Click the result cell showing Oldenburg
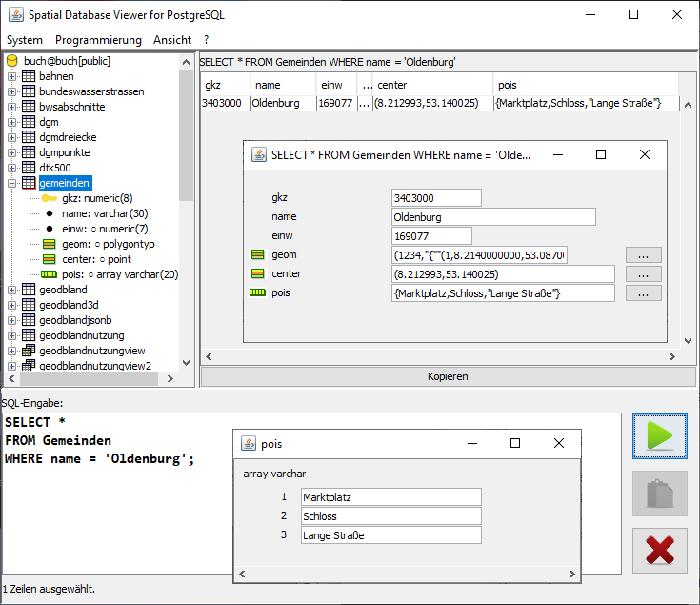Image resolution: width=700 pixels, height=605 pixels. click(283, 103)
